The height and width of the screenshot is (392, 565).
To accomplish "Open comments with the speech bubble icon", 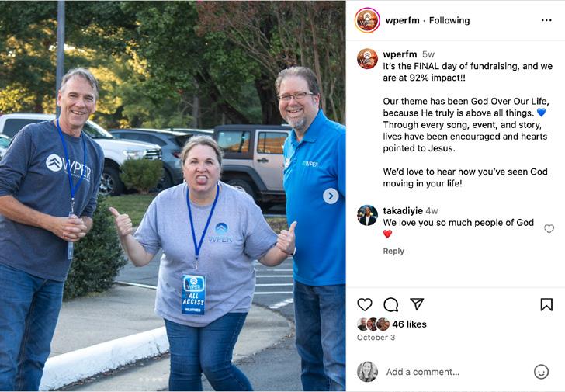I will tap(390, 305).
